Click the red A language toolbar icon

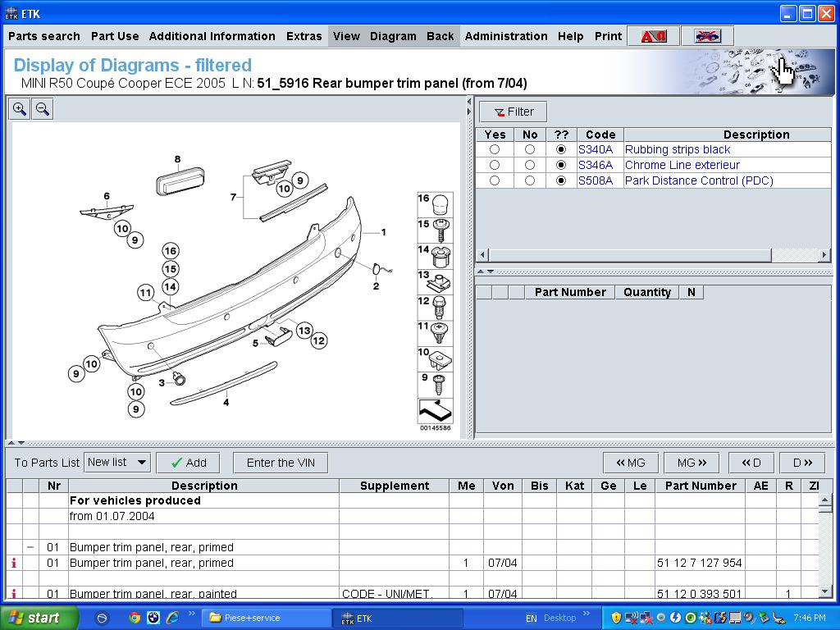(x=654, y=36)
